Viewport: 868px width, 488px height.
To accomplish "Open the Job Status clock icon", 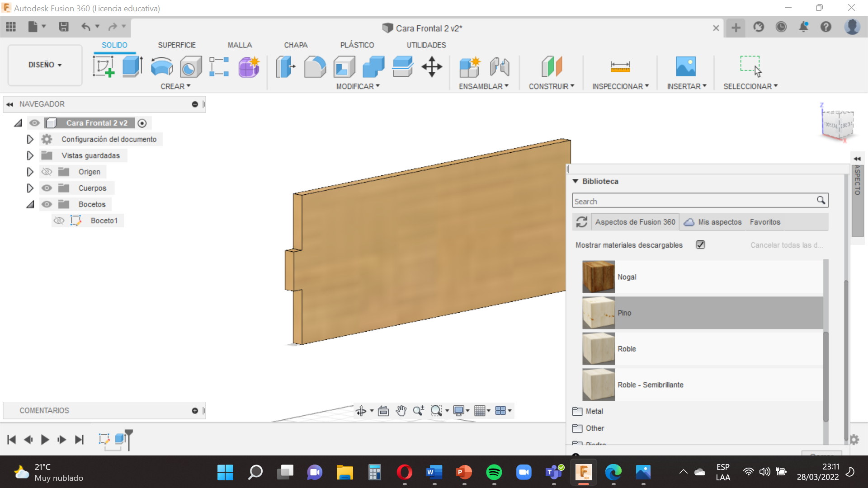I will pyautogui.click(x=781, y=27).
